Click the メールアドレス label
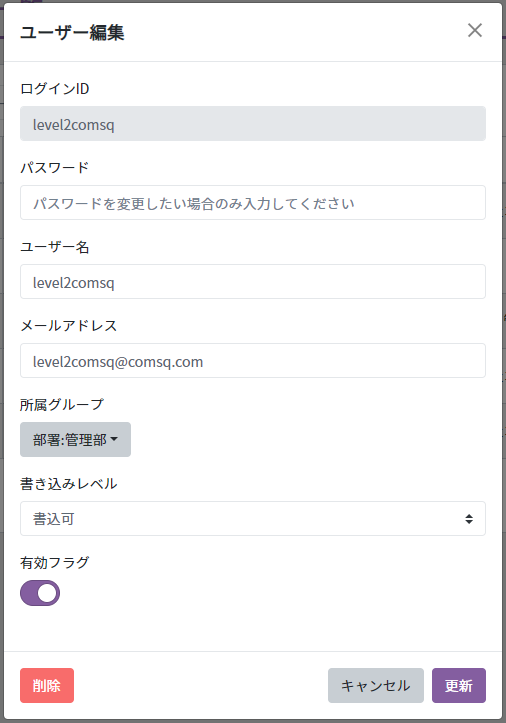Screen dimensions: 506x723 point(68,326)
